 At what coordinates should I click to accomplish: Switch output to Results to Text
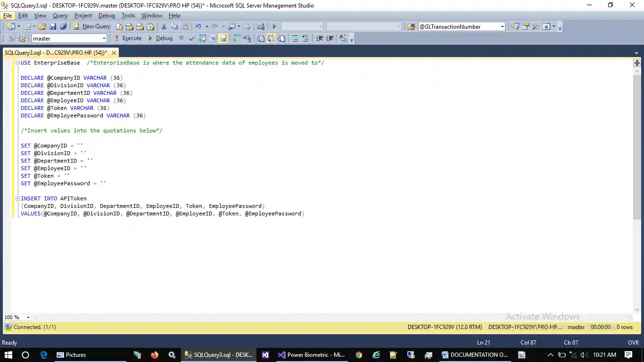[x=261, y=38]
